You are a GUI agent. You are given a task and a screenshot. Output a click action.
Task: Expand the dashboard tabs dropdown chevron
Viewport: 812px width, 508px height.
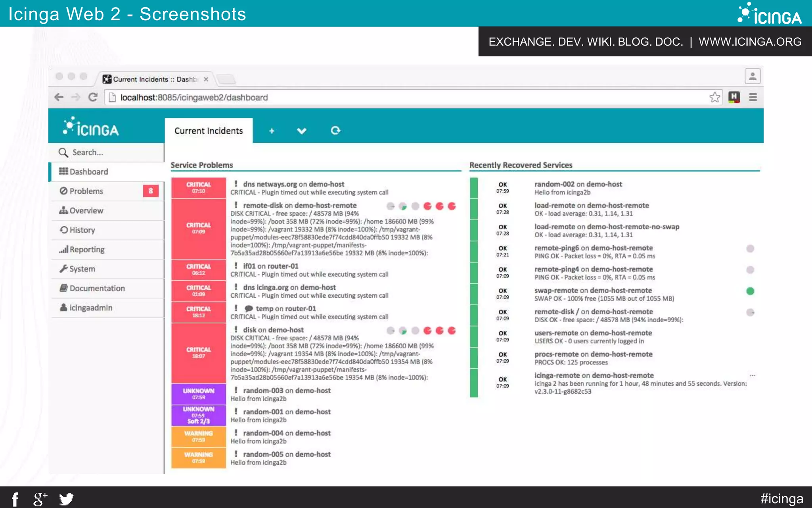tap(302, 131)
